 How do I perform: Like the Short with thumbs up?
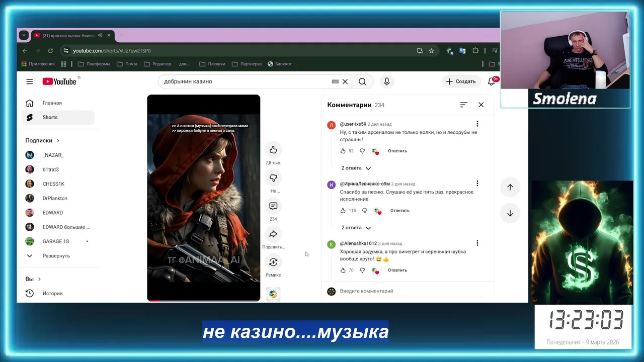273,150
